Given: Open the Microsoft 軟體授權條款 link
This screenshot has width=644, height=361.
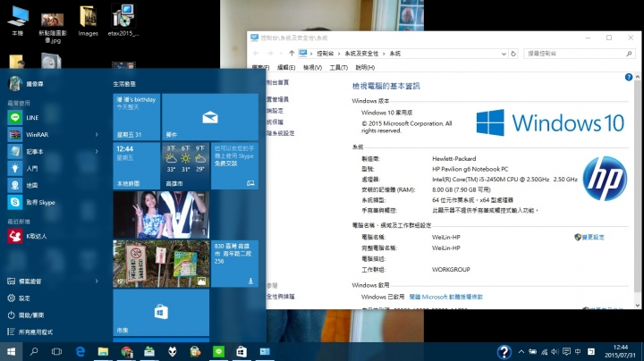Looking at the screenshot, I should (x=446, y=297).
